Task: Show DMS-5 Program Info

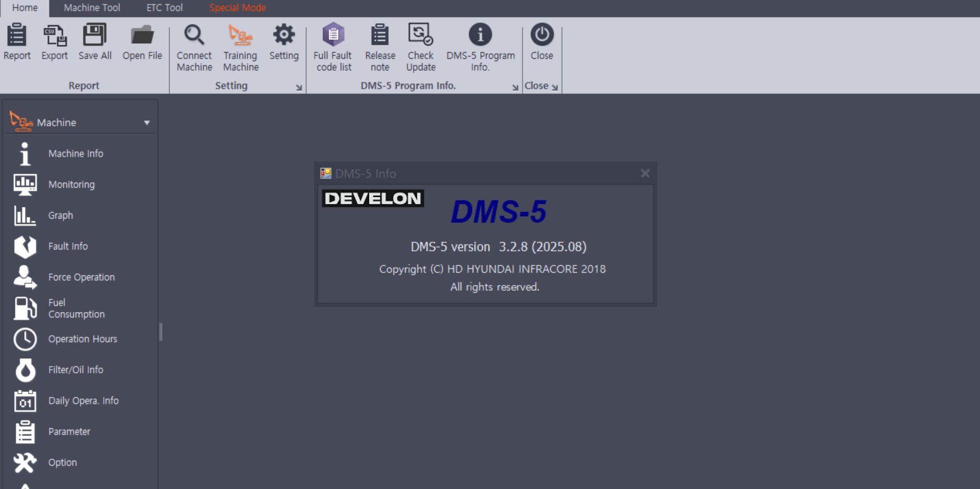Action: click(x=480, y=48)
